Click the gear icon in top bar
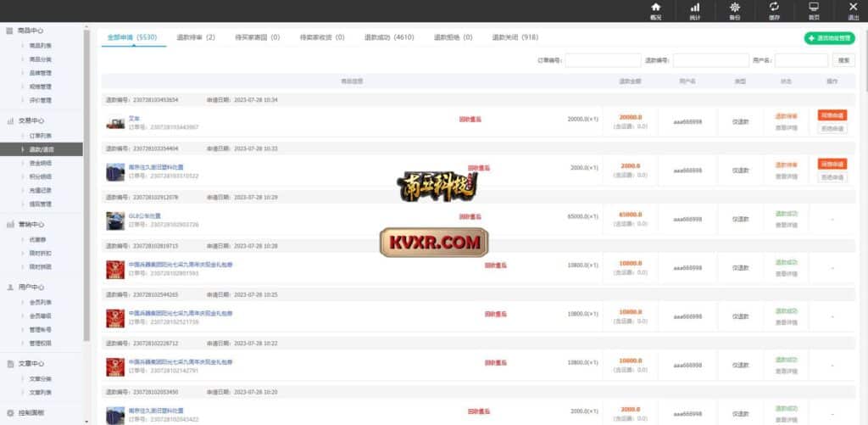Image resolution: width=868 pixels, height=425 pixels. tap(735, 7)
